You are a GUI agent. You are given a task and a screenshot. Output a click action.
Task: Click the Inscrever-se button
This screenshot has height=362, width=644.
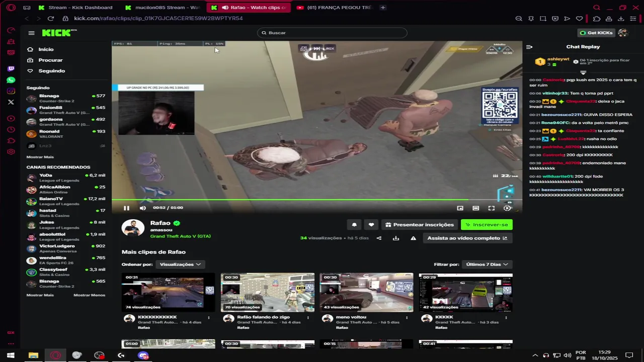tap(487, 225)
